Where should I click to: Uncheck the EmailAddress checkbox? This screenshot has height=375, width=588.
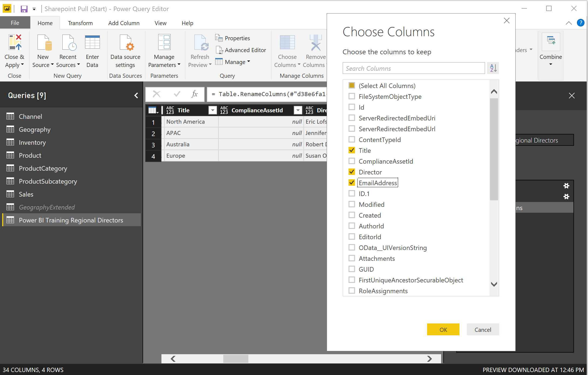pos(352,183)
